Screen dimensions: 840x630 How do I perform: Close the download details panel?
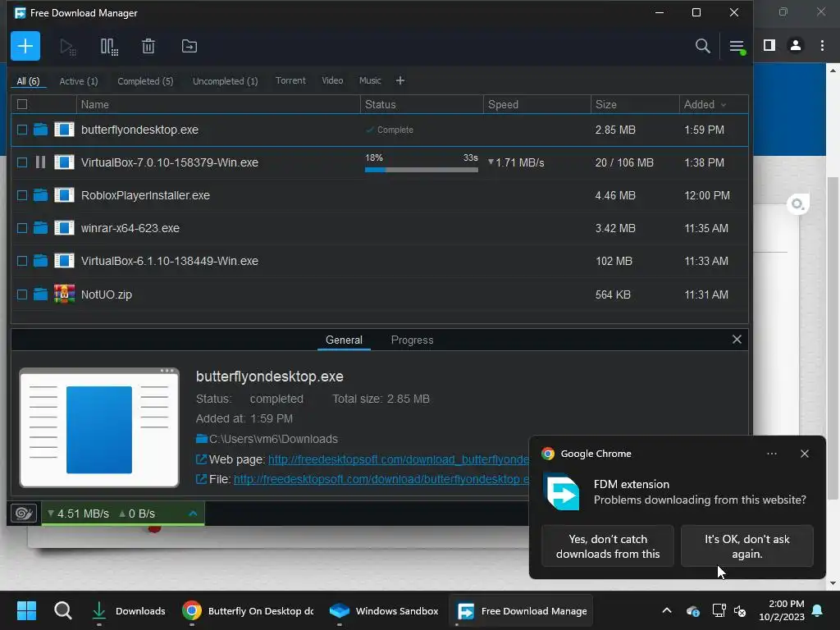737,339
